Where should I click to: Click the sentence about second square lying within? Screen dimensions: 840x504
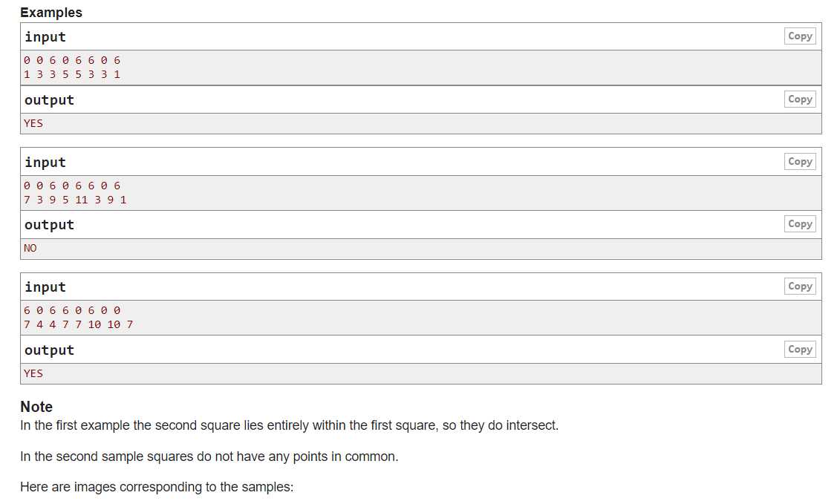(x=290, y=425)
